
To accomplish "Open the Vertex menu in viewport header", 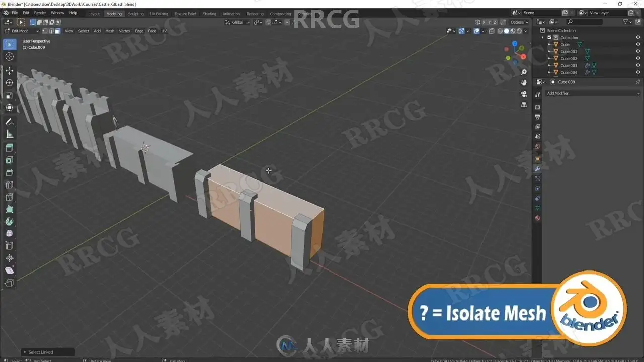I will pos(124,31).
